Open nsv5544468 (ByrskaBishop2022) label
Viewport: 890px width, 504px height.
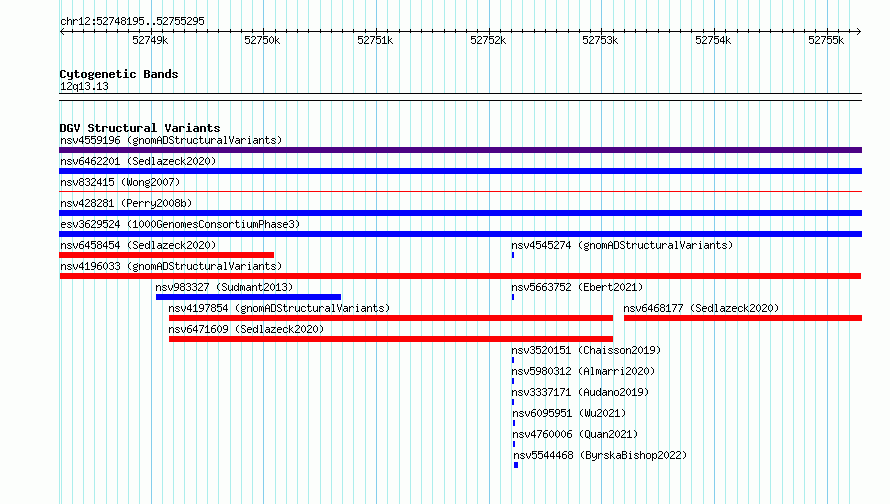[x=600, y=455]
